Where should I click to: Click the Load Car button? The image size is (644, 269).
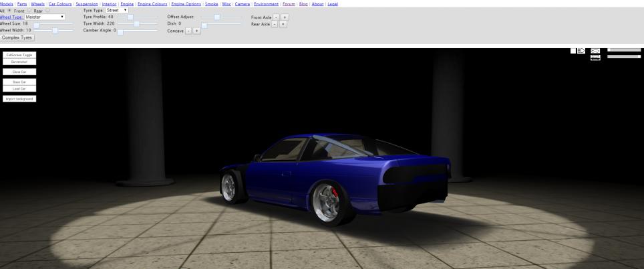point(19,88)
